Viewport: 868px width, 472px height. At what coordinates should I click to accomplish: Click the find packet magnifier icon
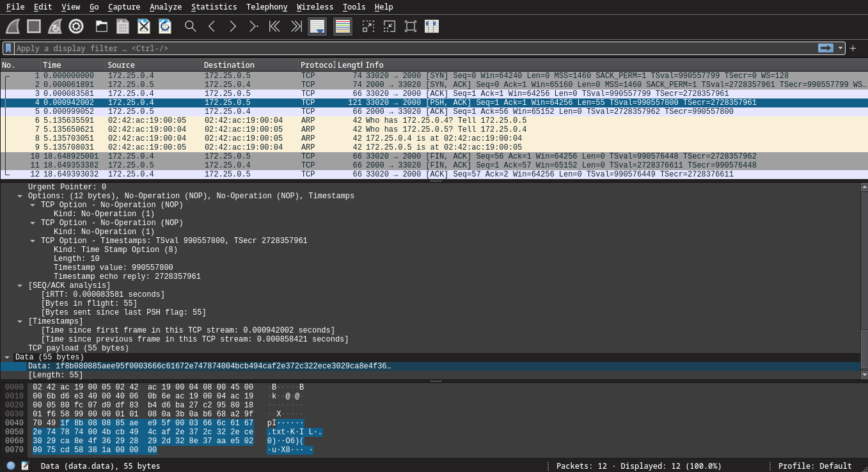[190, 26]
